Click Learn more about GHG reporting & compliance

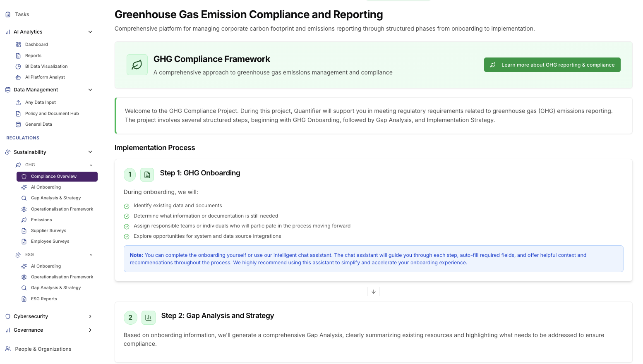tap(552, 65)
